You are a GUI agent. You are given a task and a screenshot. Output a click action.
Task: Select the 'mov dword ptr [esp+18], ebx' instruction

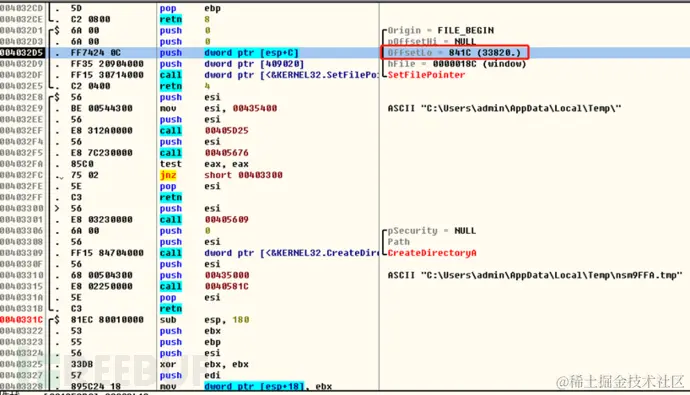click(246, 386)
